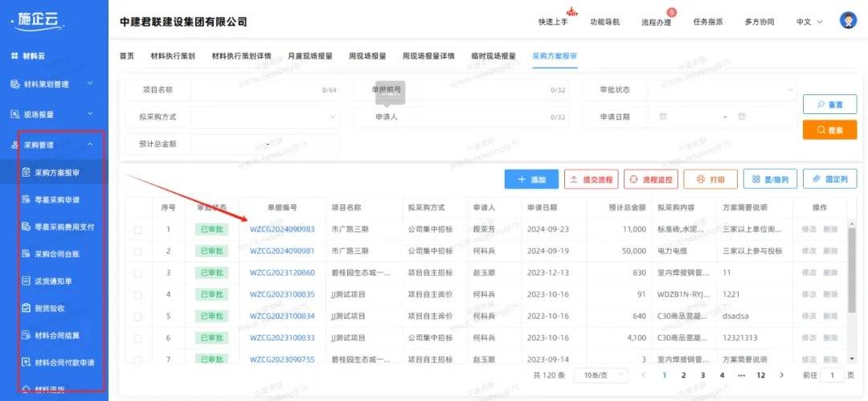Collapse the 采购管理 sidebar group
This screenshot has width=868, height=401.
click(91, 145)
